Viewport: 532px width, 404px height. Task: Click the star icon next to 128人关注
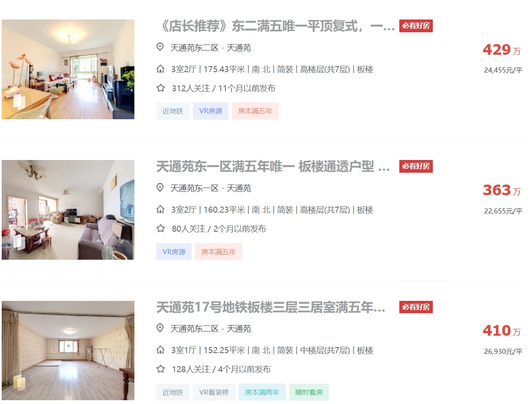pyautogui.click(x=160, y=369)
